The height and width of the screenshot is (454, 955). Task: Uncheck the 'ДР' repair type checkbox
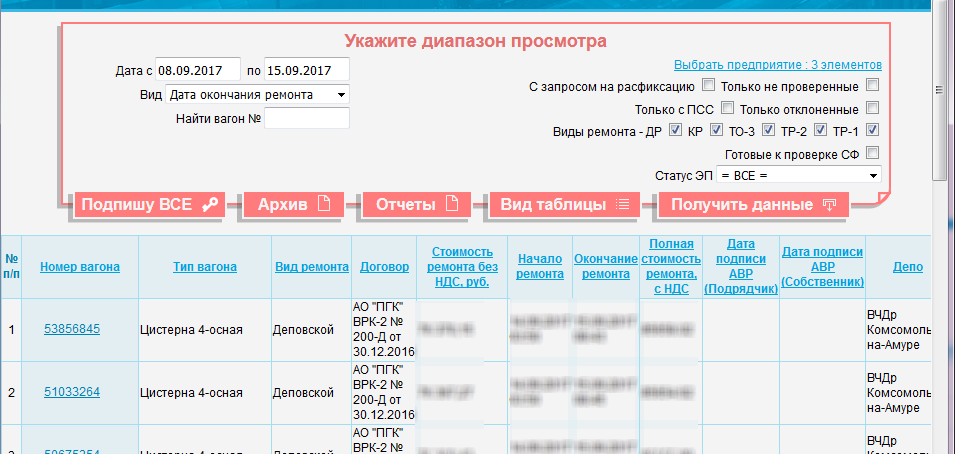675,130
